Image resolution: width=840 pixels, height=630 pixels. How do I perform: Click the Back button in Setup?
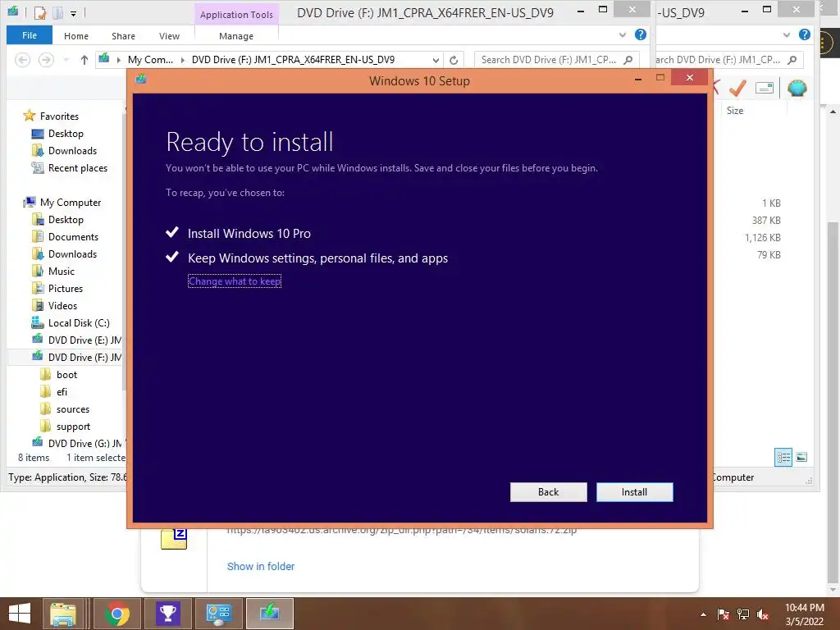pos(548,492)
